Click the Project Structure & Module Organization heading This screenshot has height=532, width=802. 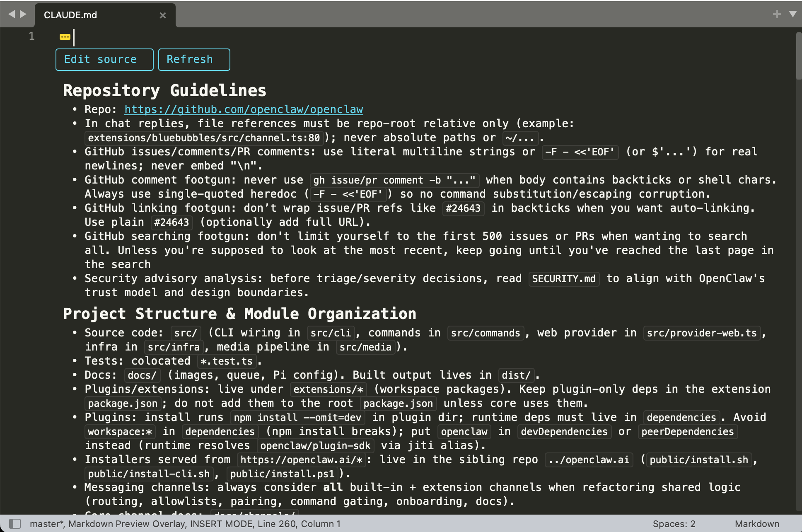(x=239, y=314)
